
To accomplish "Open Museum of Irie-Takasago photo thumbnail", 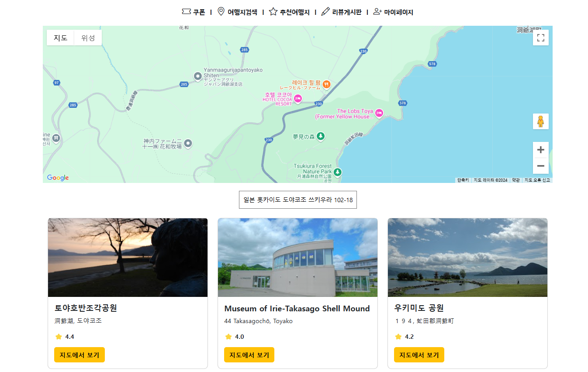I will coord(297,258).
